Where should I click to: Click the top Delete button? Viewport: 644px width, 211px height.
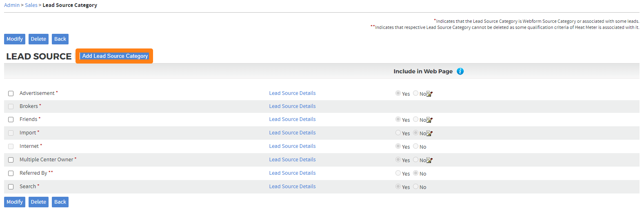pos(38,39)
